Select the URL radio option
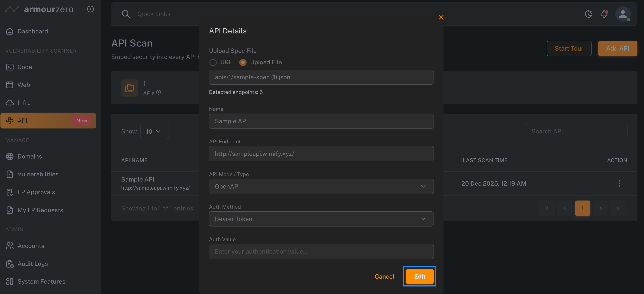This screenshot has width=644, height=294. pos(213,62)
